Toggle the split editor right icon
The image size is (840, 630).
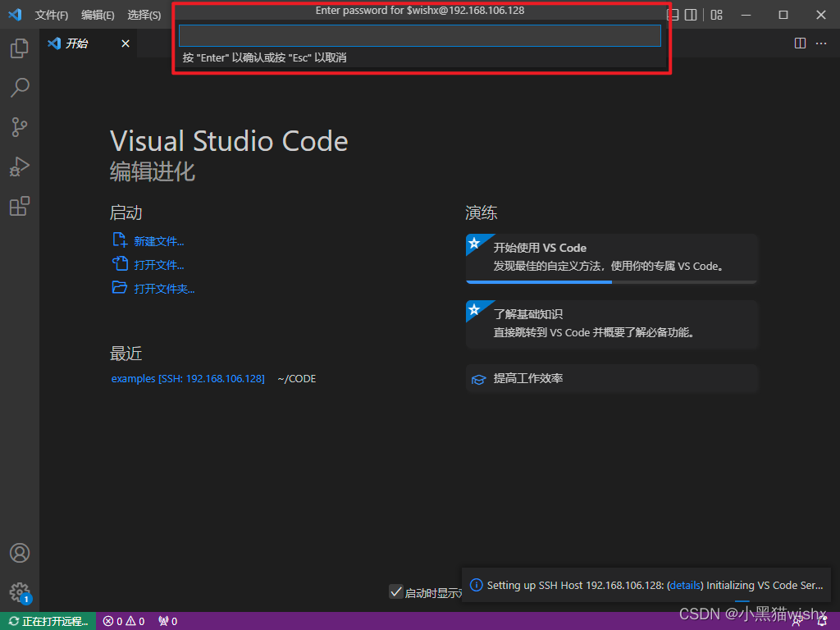click(x=800, y=43)
